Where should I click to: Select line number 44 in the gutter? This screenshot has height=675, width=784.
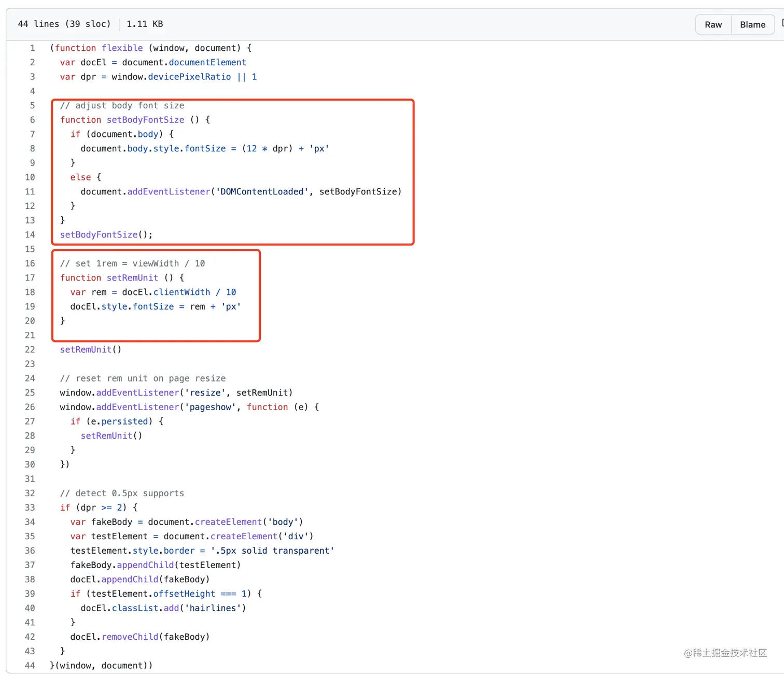click(30, 665)
